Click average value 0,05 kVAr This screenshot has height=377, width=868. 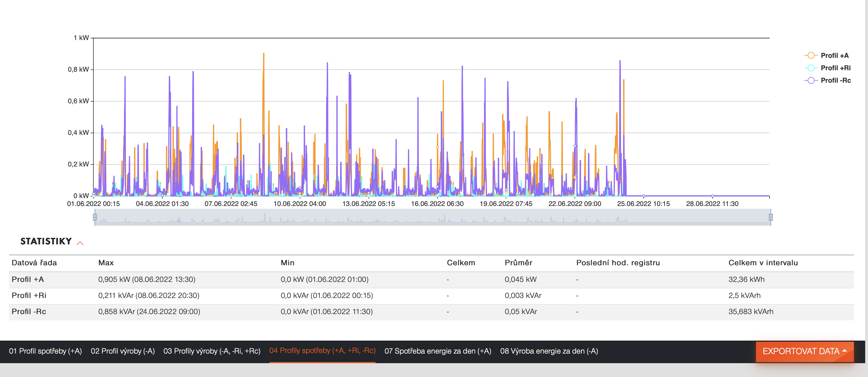pyautogui.click(x=521, y=312)
